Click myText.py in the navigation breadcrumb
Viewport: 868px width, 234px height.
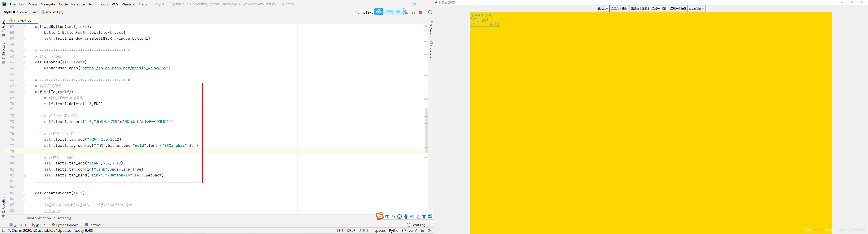53,12
